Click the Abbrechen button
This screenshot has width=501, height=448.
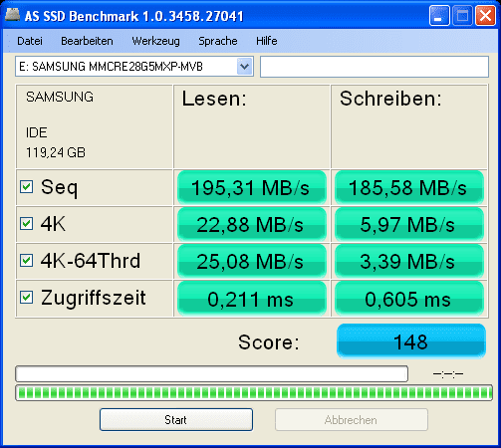coord(352,420)
